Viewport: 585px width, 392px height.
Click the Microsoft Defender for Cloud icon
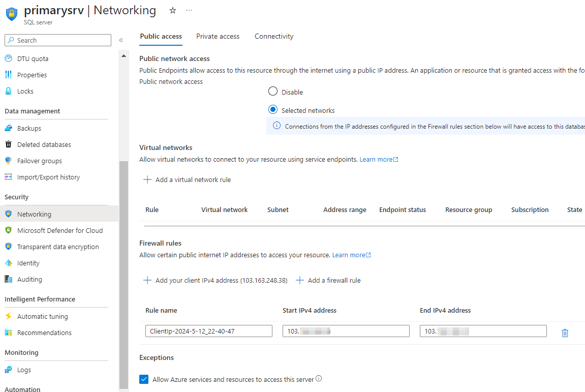tap(8, 230)
